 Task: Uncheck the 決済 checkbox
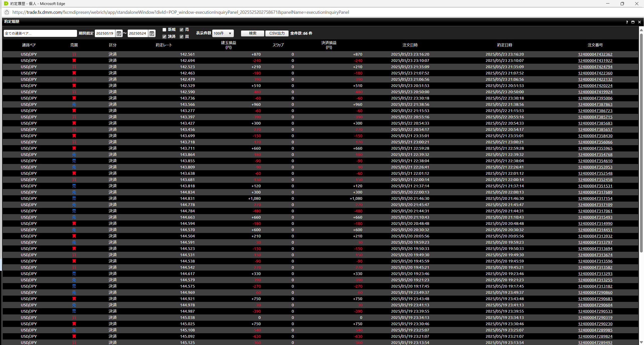click(x=165, y=37)
